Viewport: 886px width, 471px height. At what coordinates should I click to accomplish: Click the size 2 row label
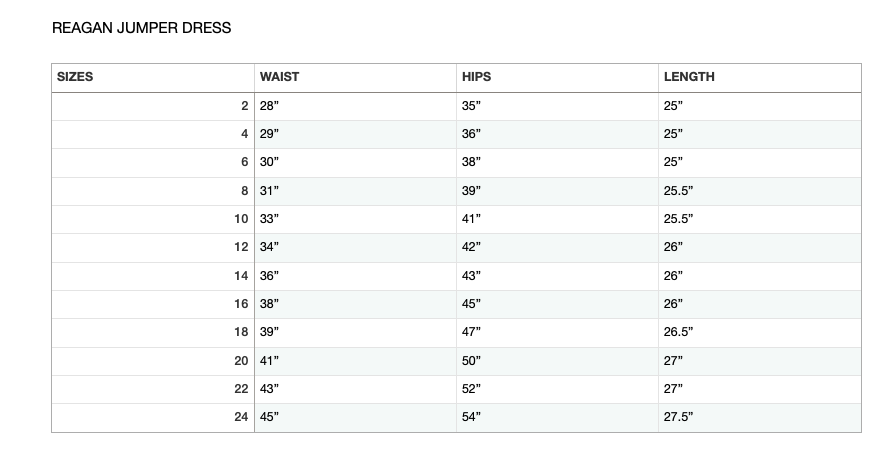point(245,106)
